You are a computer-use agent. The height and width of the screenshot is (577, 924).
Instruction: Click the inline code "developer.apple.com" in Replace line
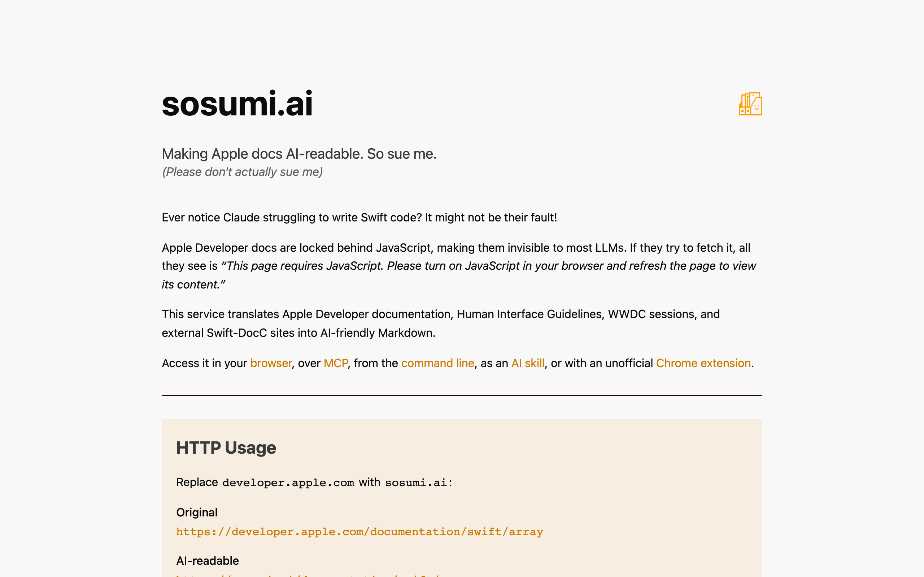(288, 483)
